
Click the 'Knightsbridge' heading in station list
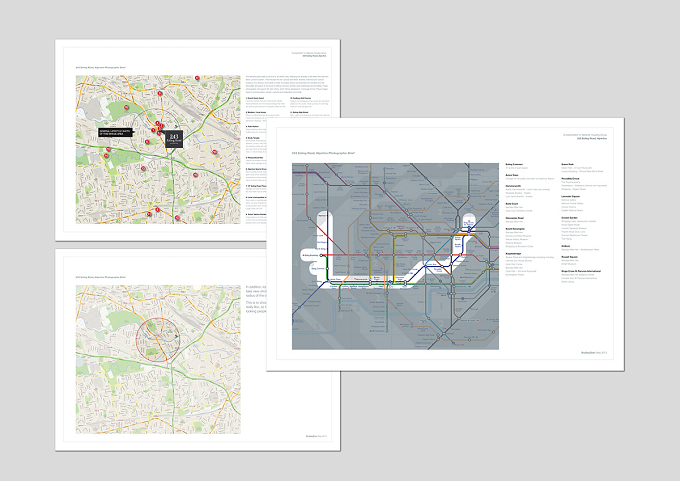513,253
